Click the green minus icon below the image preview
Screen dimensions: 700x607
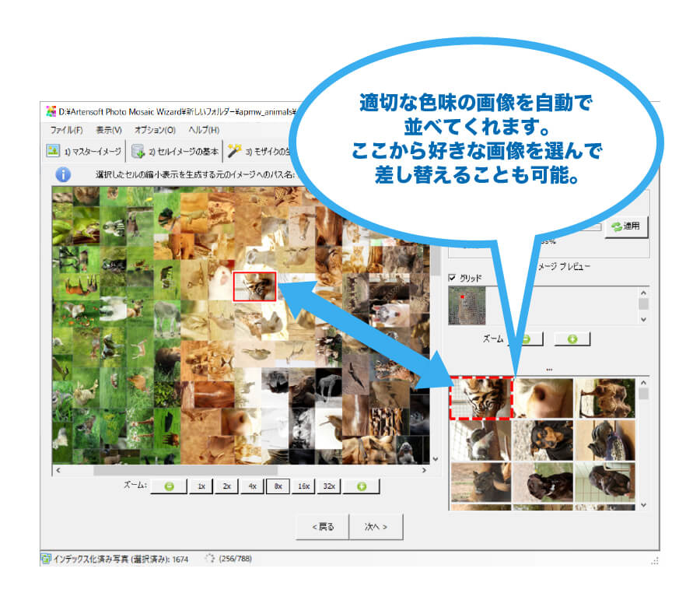point(526,338)
